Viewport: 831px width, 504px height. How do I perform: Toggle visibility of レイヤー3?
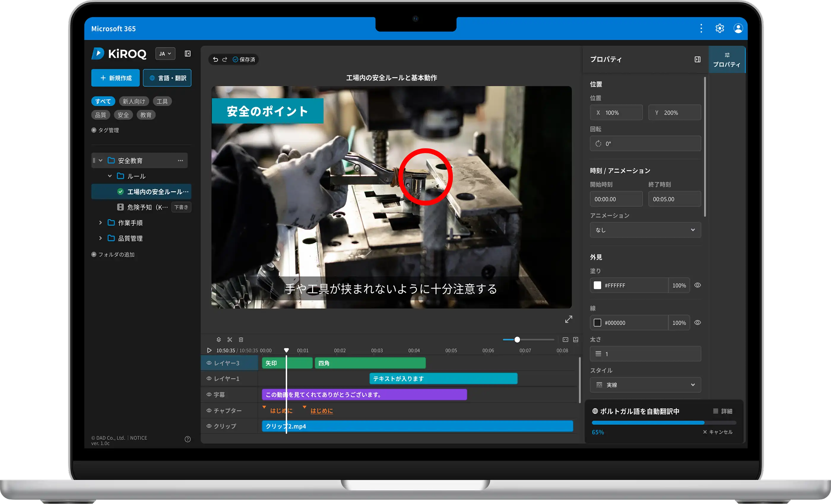(x=209, y=363)
